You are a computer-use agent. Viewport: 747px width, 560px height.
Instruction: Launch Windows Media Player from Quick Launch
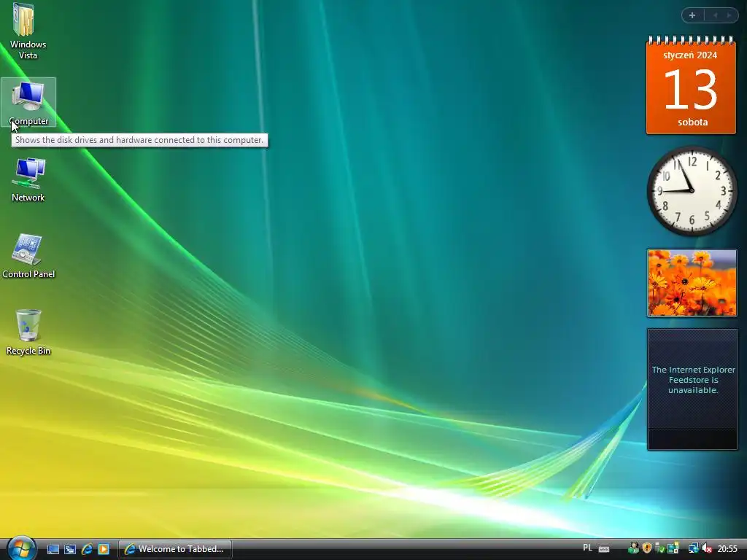pyautogui.click(x=104, y=549)
